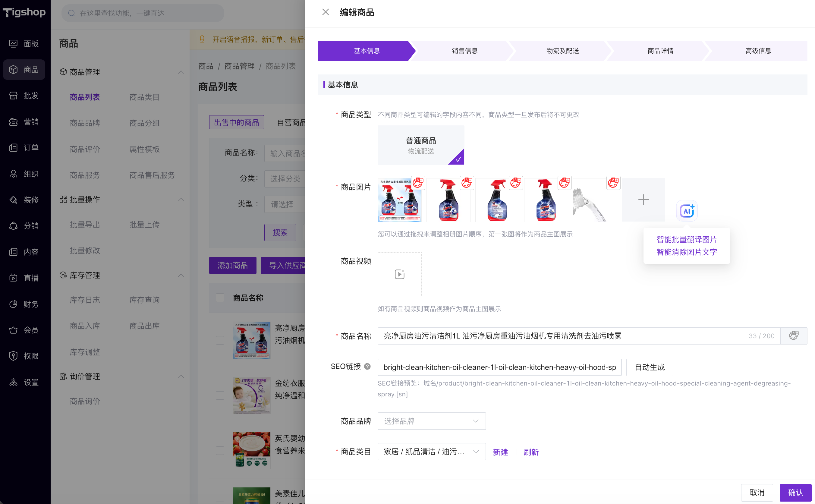
Task: Open the 直播 sidebar icon
Action: (13, 278)
